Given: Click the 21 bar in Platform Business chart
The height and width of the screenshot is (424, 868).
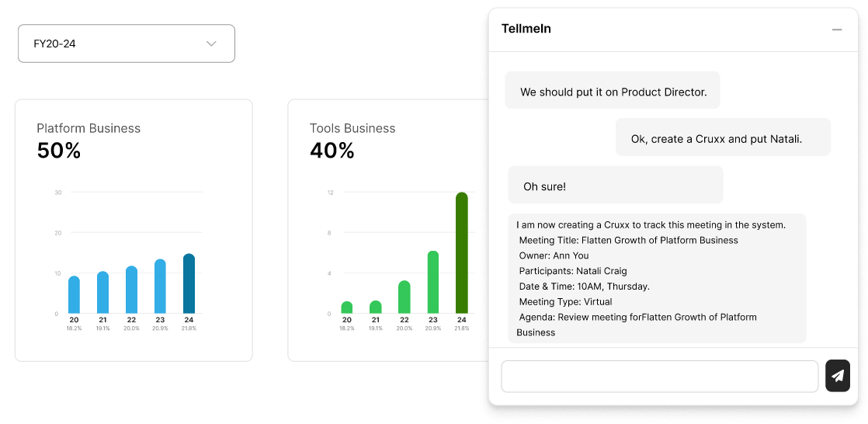Looking at the screenshot, I should (x=103, y=292).
